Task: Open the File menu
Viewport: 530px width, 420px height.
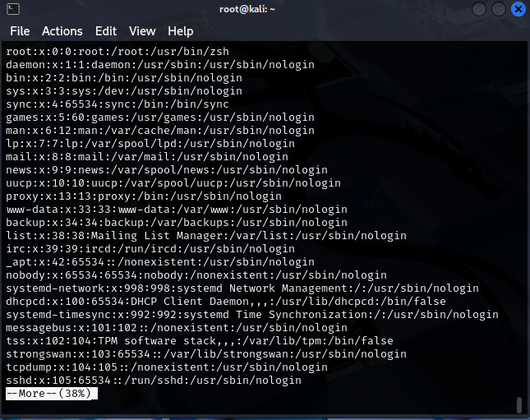Action: point(20,31)
